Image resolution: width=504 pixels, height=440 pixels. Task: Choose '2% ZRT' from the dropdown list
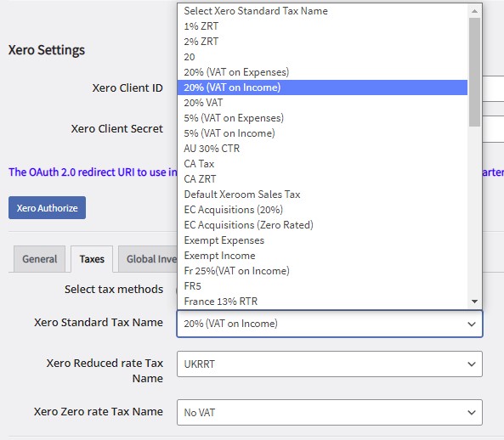tap(322, 42)
